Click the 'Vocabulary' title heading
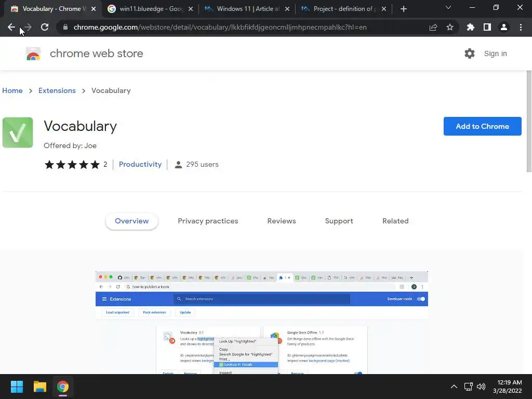 81,126
